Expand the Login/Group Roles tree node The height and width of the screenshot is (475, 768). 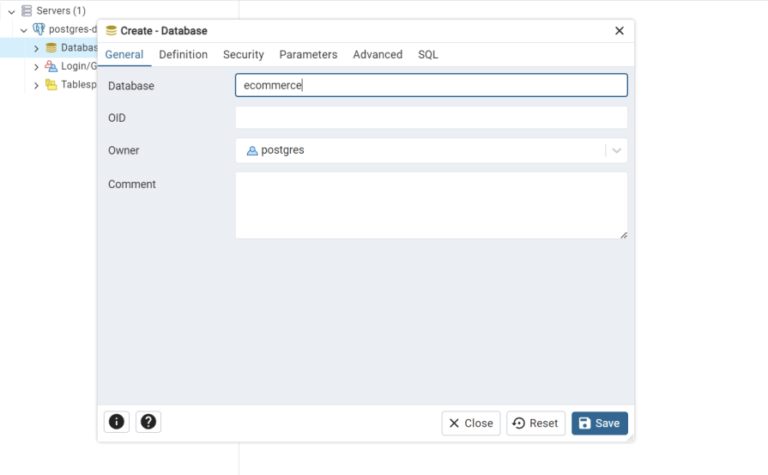36,67
